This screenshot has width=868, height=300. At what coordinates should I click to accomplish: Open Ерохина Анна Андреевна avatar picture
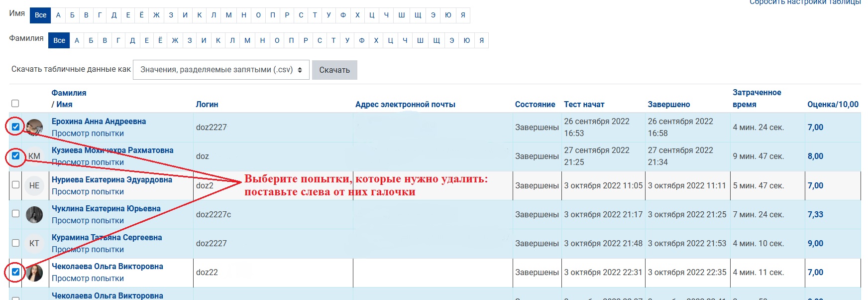[x=34, y=128]
